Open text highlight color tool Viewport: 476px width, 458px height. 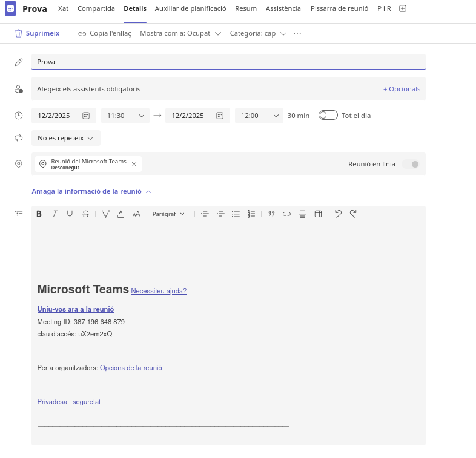(x=105, y=214)
